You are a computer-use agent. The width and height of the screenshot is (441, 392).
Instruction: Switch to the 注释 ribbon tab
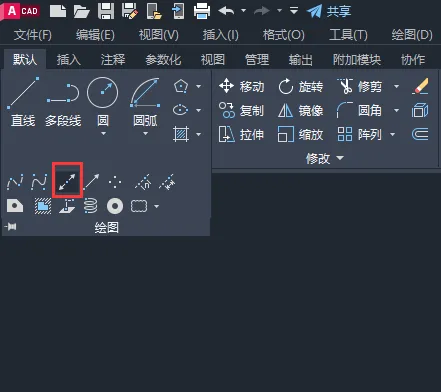click(x=113, y=60)
